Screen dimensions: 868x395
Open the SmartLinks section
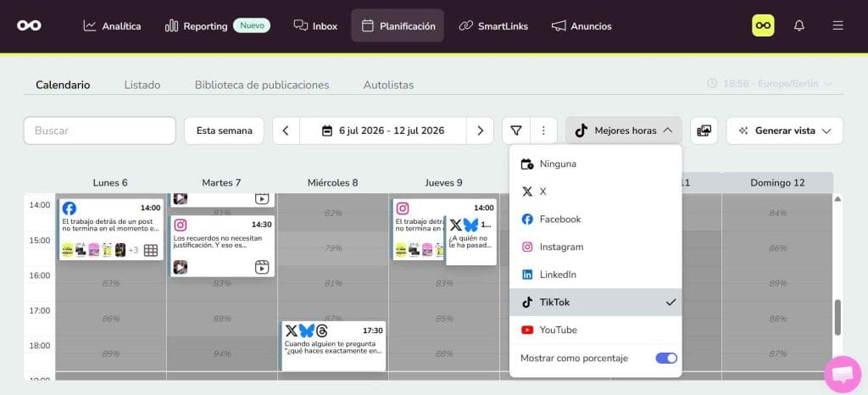click(x=493, y=26)
